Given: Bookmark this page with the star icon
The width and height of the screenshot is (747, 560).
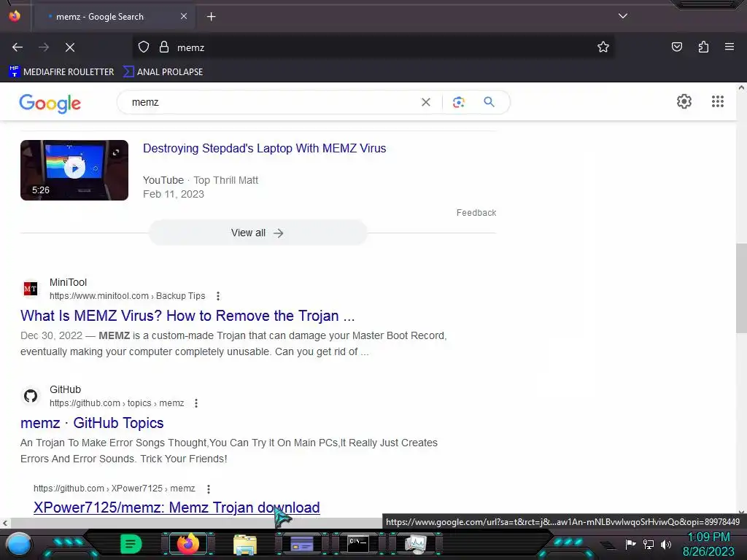Looking at the screenshot, I should pos(603,47).
